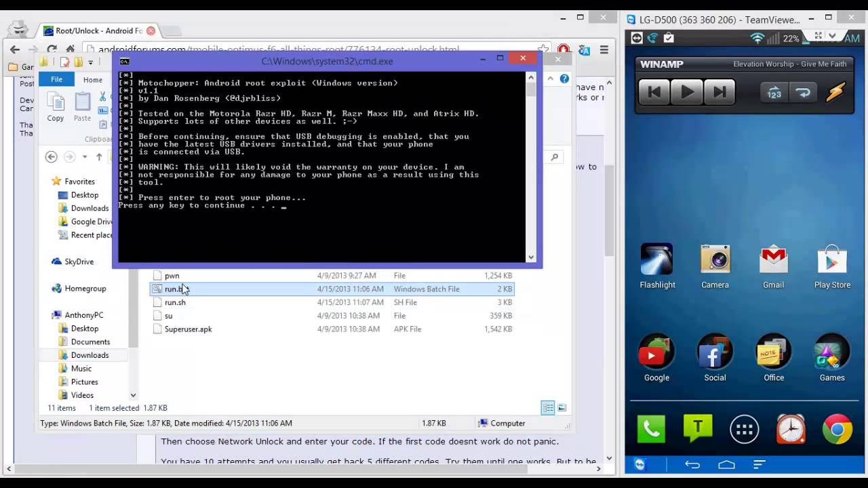Viewport: 868px width, 488px height.
Task: Select Desktop under Favorites
Action: 85,195
